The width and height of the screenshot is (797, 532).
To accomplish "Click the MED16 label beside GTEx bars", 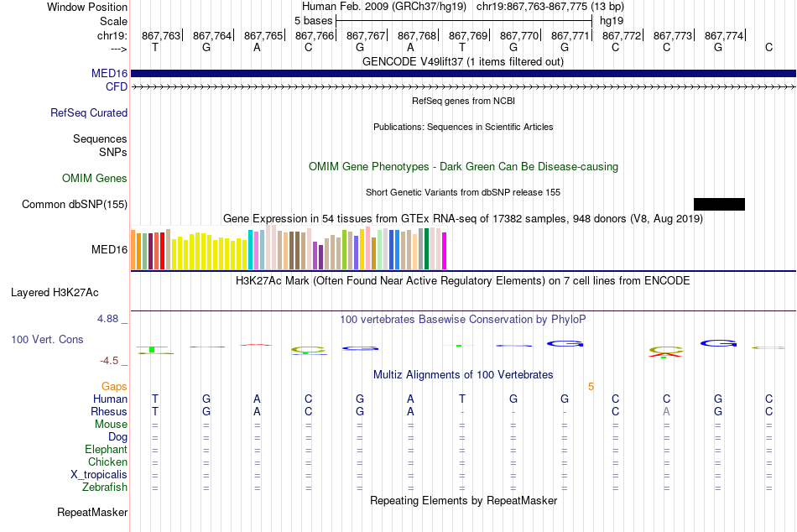I will [109, 249].
